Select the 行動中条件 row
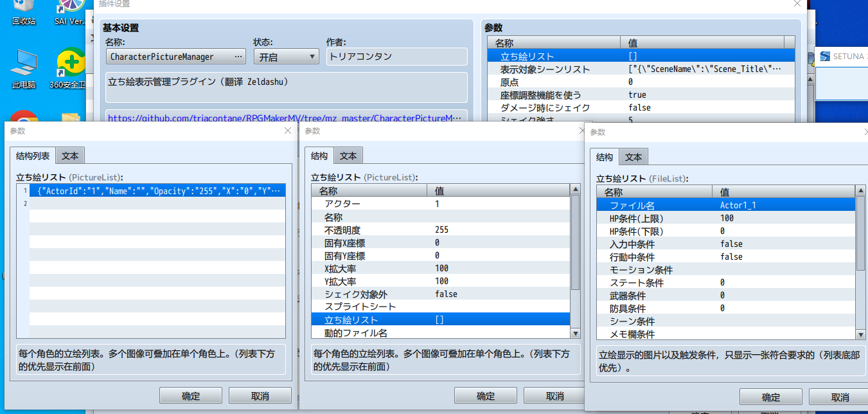 coord(726,256)
